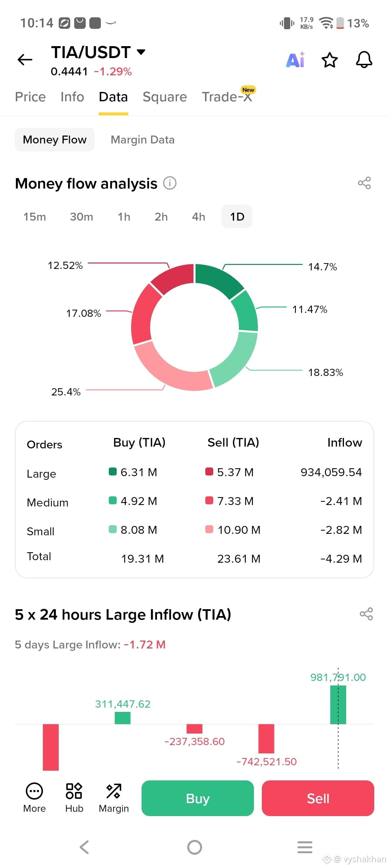Tap the red Sell button

pyautogui.click(x=318, y=798)
